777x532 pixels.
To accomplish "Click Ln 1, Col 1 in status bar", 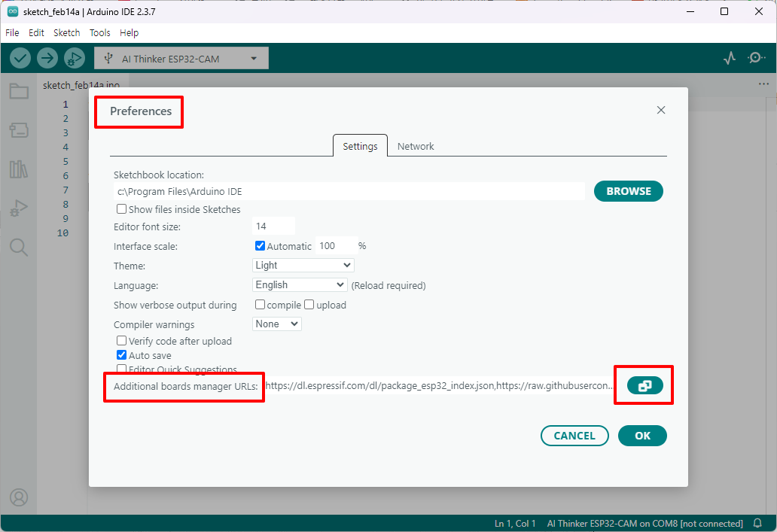I will click(x=515, y=523).
